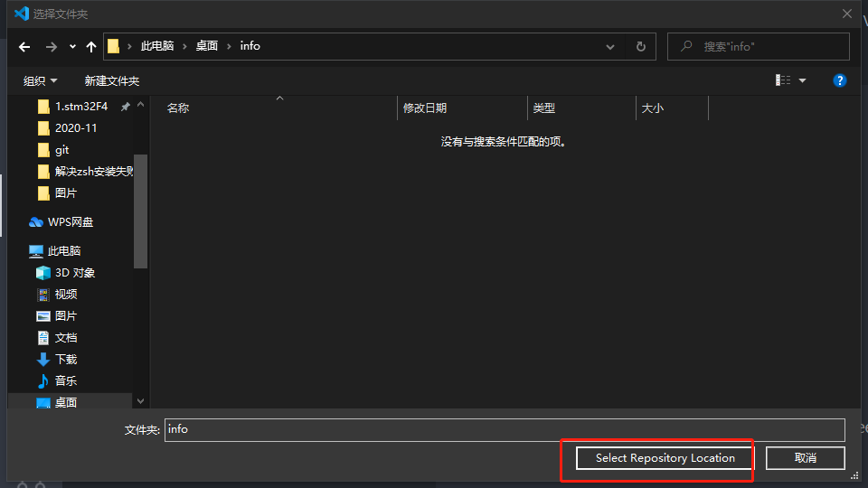Open 图片 under 此电脑
The width and height of the screenshot is (868, 488).
click(x=57, y=316)
